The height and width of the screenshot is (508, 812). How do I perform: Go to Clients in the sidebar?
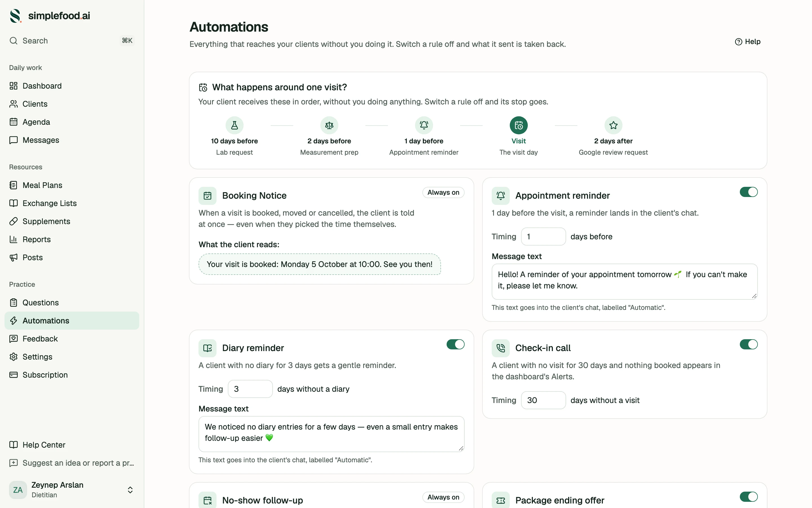(x=72, y=104)
